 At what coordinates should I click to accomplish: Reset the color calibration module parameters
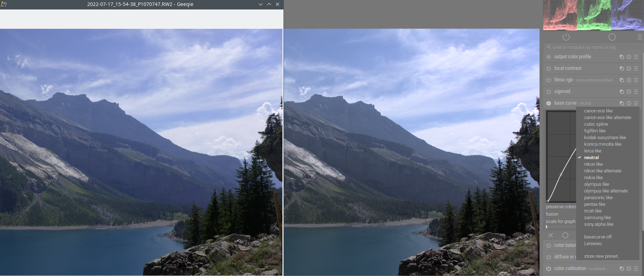point(629,269)
